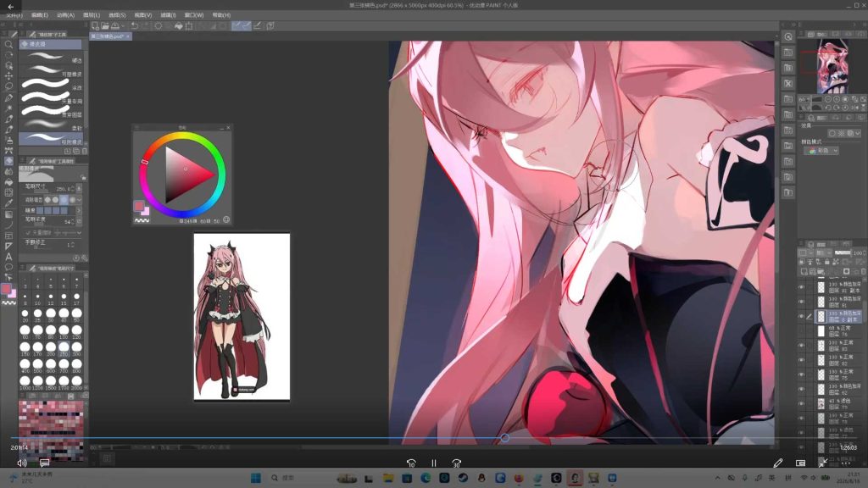Skip forward 30 seconds in video

tap(456, 463)
